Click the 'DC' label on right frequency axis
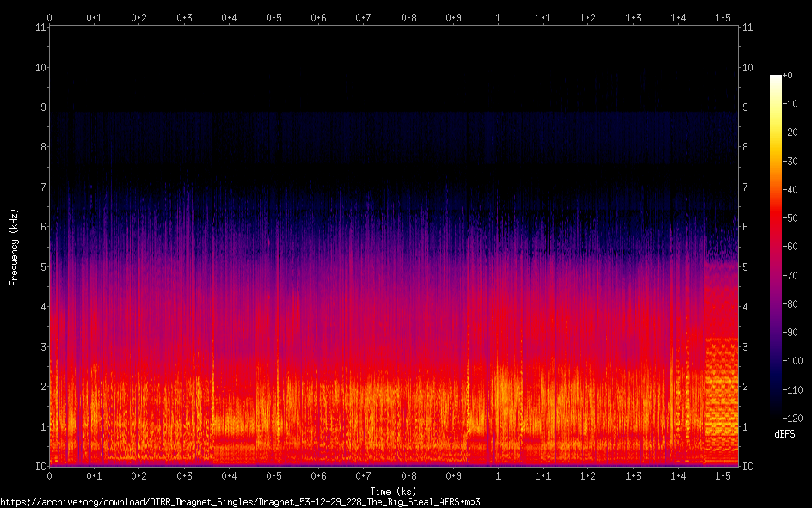The width and height of the screenshot is (812, 508). click(x=748, y=466)
